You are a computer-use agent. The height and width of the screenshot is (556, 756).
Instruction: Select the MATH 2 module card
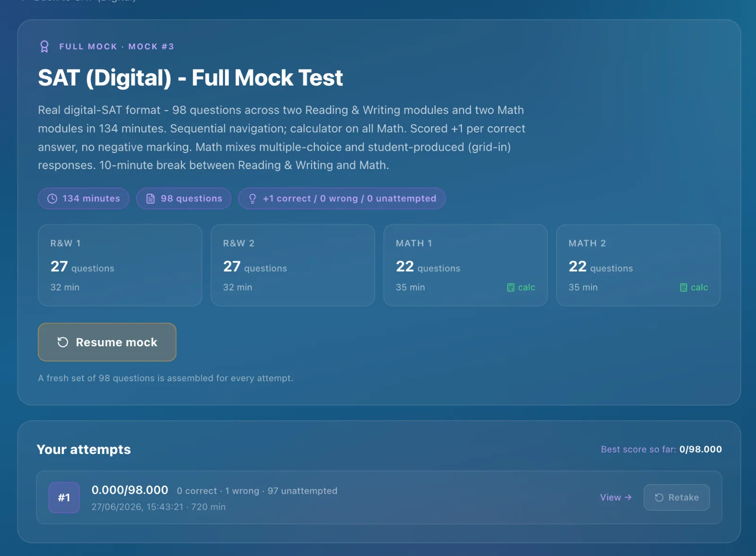[x=638, y=265]
